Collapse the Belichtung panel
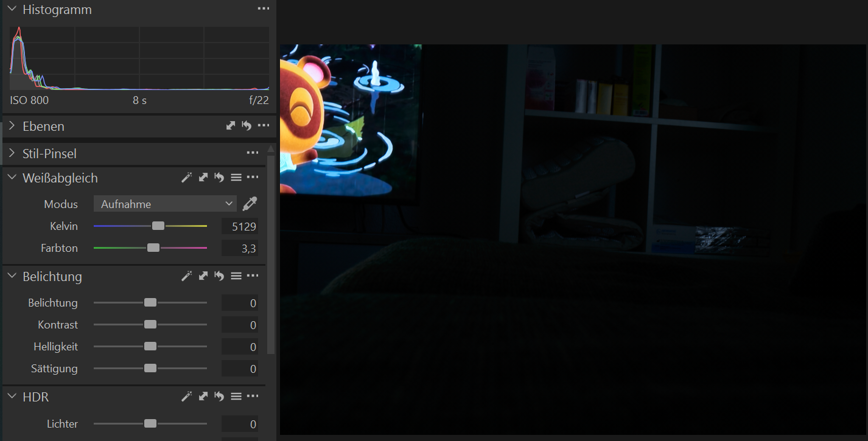This screenshot has height=441, width=868. click(x=12, y=276)
